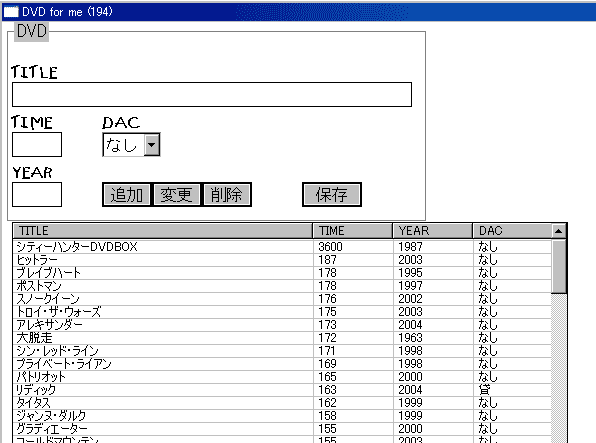Click TIME value 158
The image size is (596, 443).
327,416
